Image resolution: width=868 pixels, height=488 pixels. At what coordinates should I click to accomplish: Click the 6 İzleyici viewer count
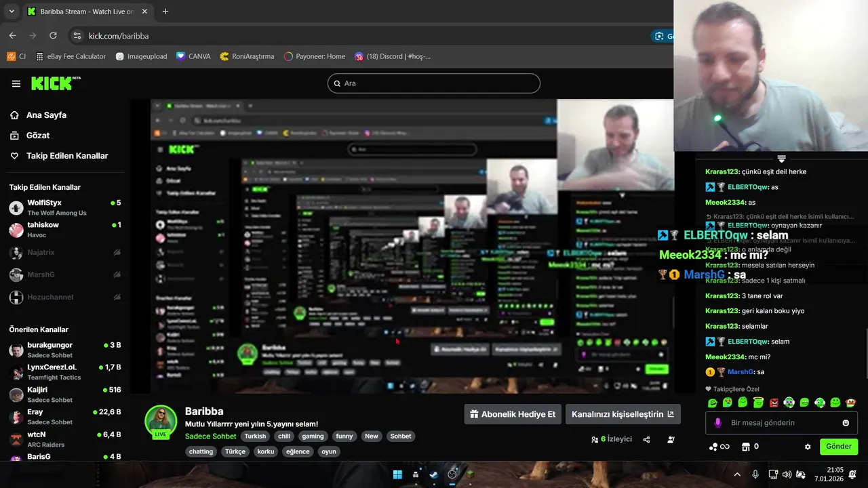point(612,439)
